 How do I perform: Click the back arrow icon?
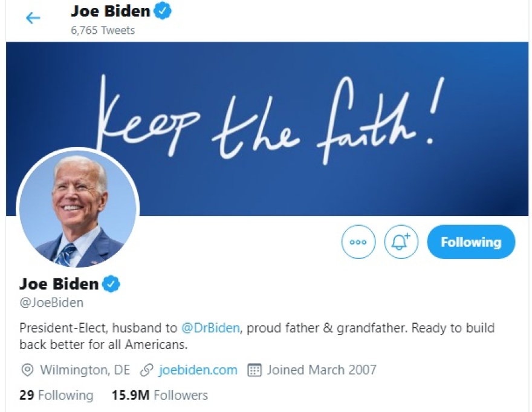click(x=33, y=18)
